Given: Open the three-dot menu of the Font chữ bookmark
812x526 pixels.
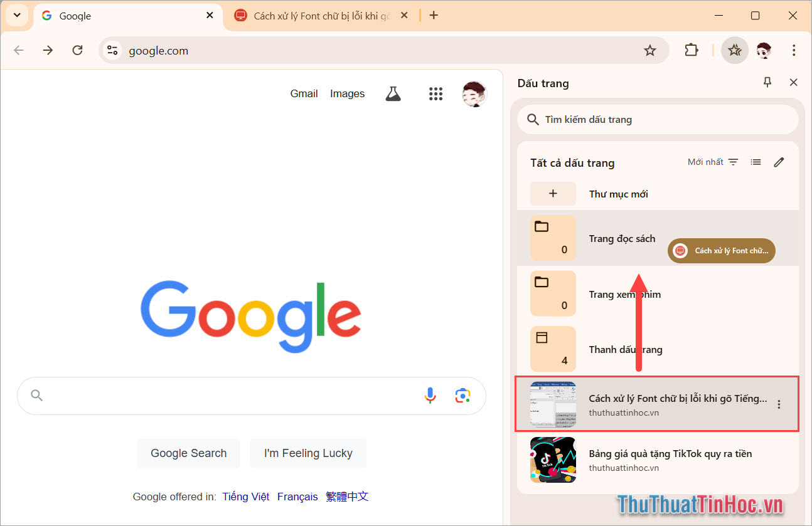Looking at the screenshot, I should (779, 404).
